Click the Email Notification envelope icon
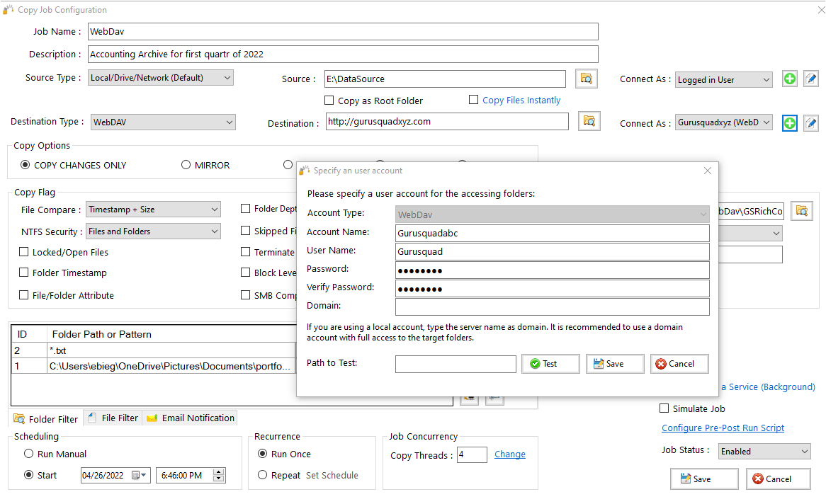826x504 pixels. [152, 418]
